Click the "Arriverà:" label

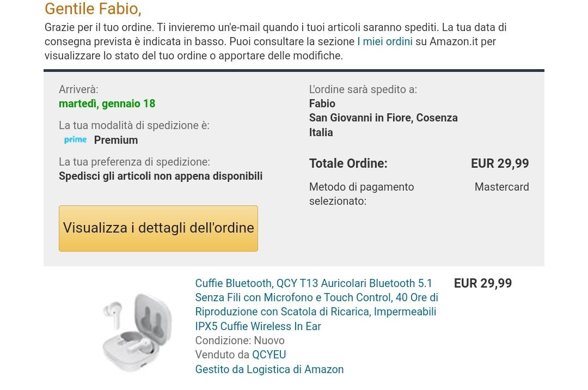tap(78, 89)
